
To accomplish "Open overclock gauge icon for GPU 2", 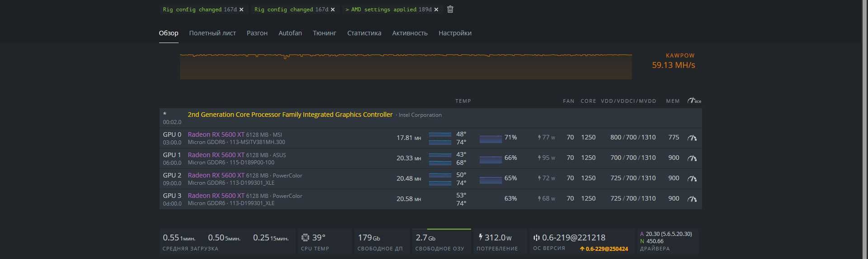I will coord(692,178).
